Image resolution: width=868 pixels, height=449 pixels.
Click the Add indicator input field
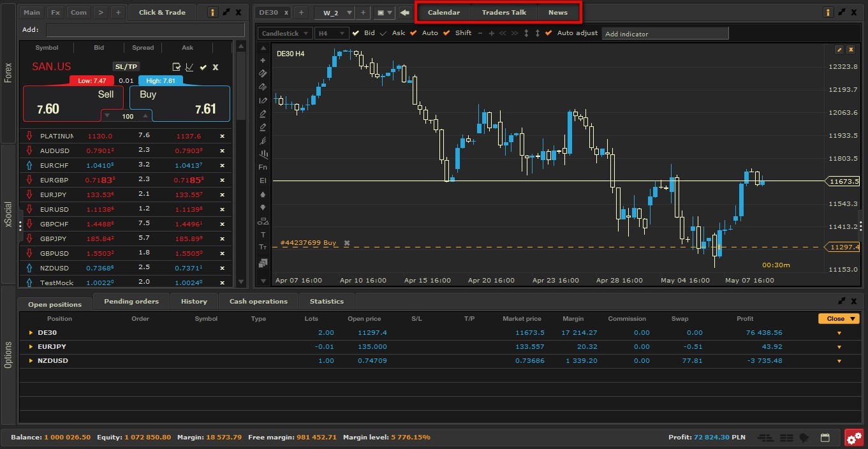[x=665, y=34]
